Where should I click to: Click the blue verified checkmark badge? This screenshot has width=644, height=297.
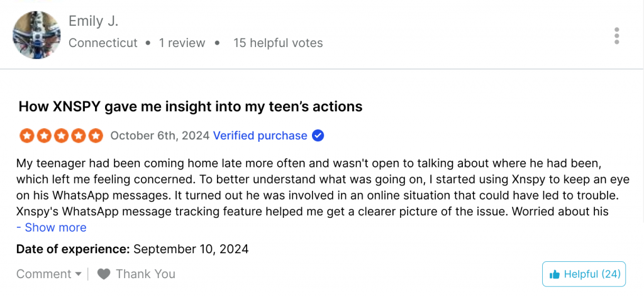tap(318, 136)
